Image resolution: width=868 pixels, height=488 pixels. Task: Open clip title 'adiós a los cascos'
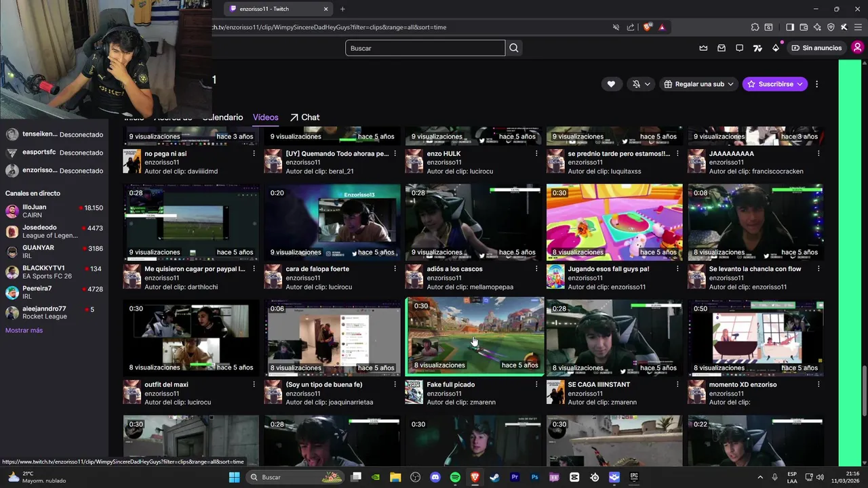tap(454, 269)
